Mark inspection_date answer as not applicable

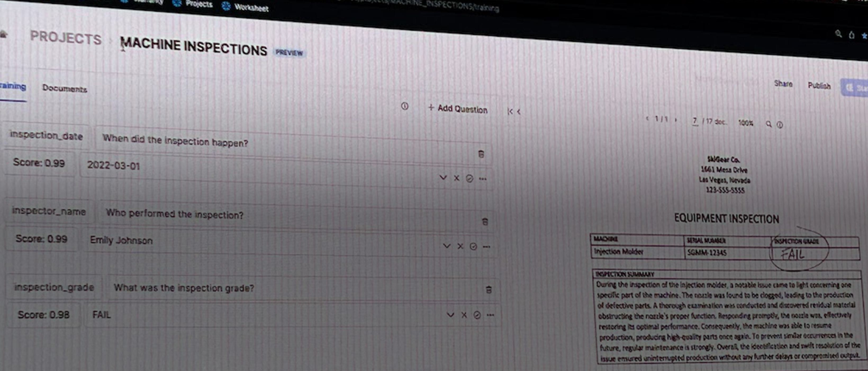[469, 178]
